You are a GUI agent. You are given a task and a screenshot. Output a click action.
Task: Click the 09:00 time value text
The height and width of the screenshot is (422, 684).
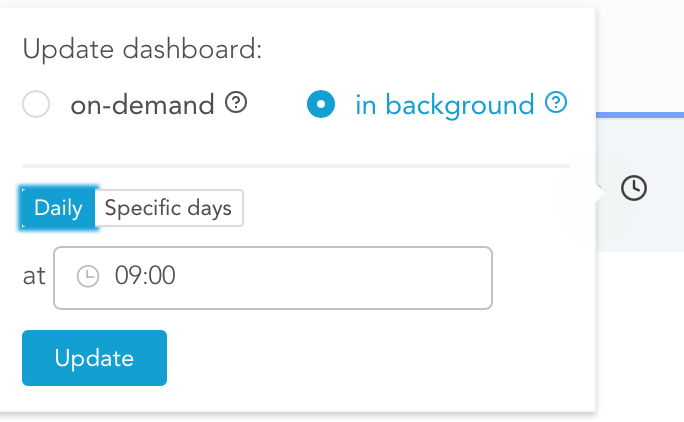click(145, 276)
